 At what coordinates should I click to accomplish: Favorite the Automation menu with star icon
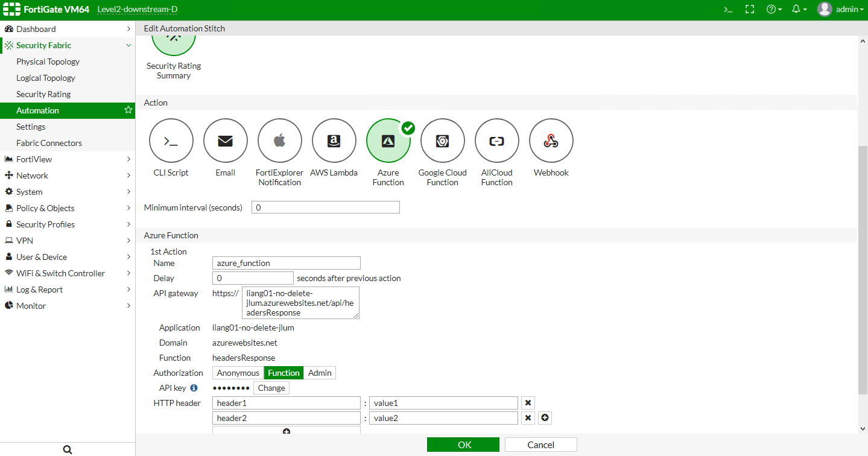coord(128,110)
